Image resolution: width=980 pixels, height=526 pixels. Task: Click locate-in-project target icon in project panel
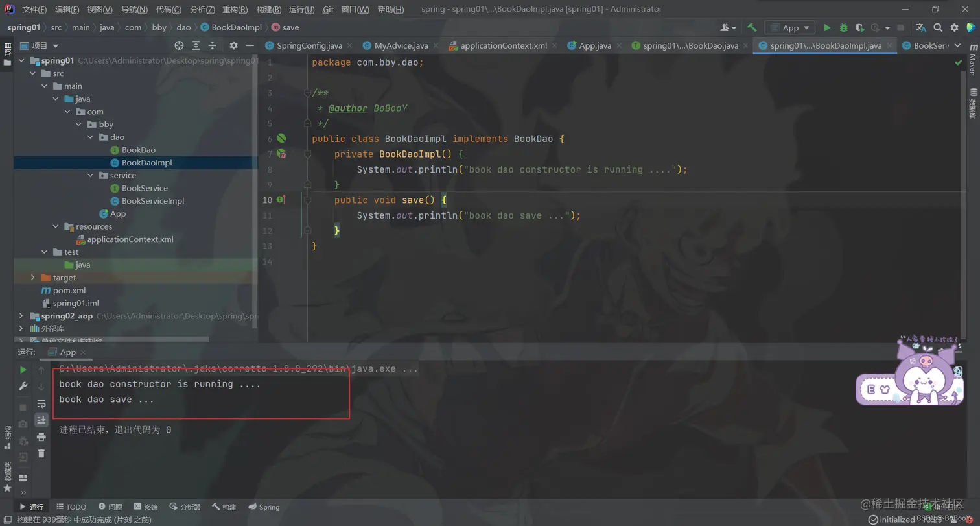point(180,45)
